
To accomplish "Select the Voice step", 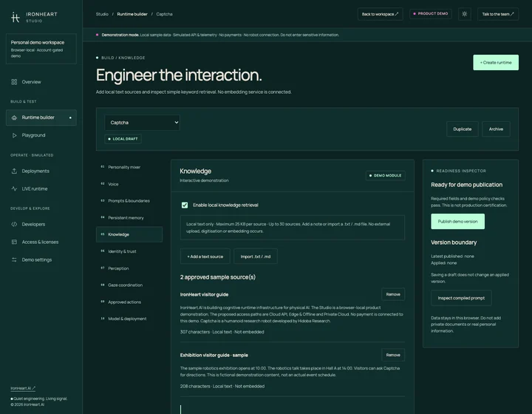I will pyautogui.click(x=129, y=184).
